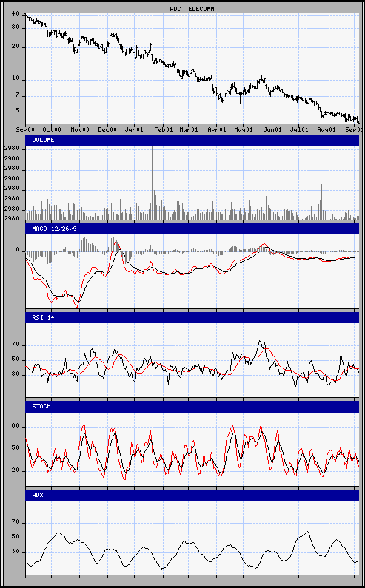Click the 7 price axis label

[x=17, y=96]
